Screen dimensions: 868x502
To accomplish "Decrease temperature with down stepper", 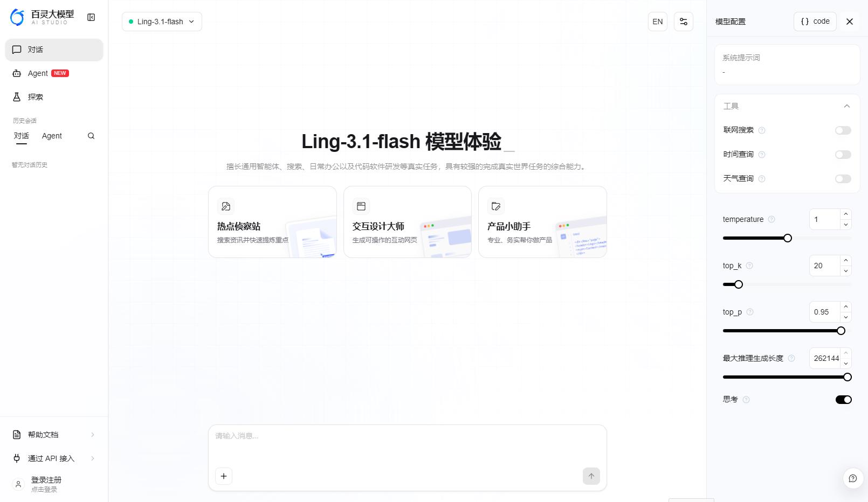I will tap(846, 225).
